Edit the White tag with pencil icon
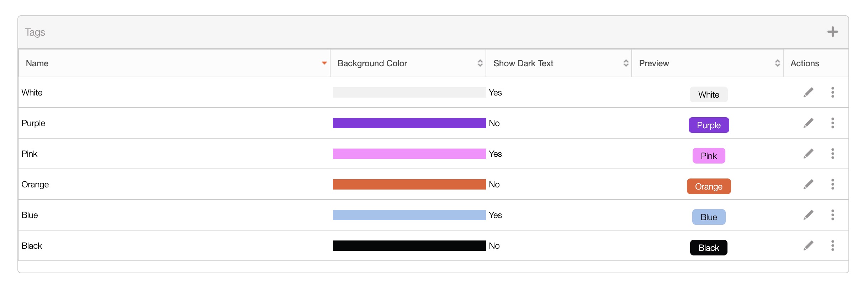This screenshot has width=868, height=290. 808,93
